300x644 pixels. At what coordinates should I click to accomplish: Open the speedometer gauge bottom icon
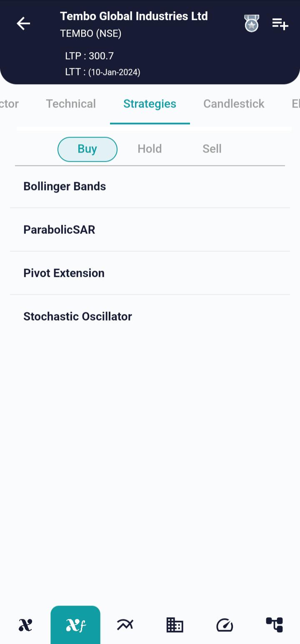pyautogui.click(x=225, y=625)
